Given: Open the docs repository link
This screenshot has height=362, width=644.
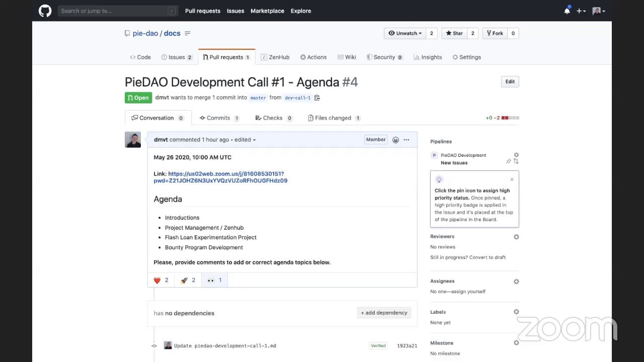Looking at the screenshot, I should point(172,33).
